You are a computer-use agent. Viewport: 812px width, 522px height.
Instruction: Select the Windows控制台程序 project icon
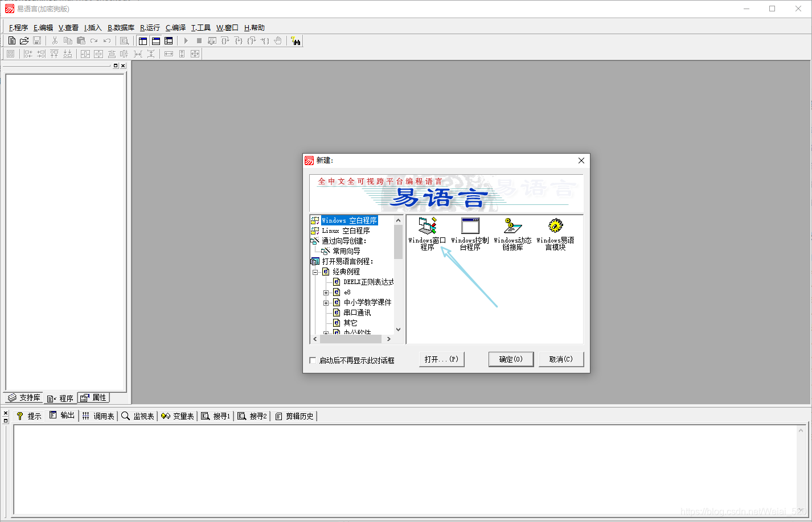(x=470, y=233)
